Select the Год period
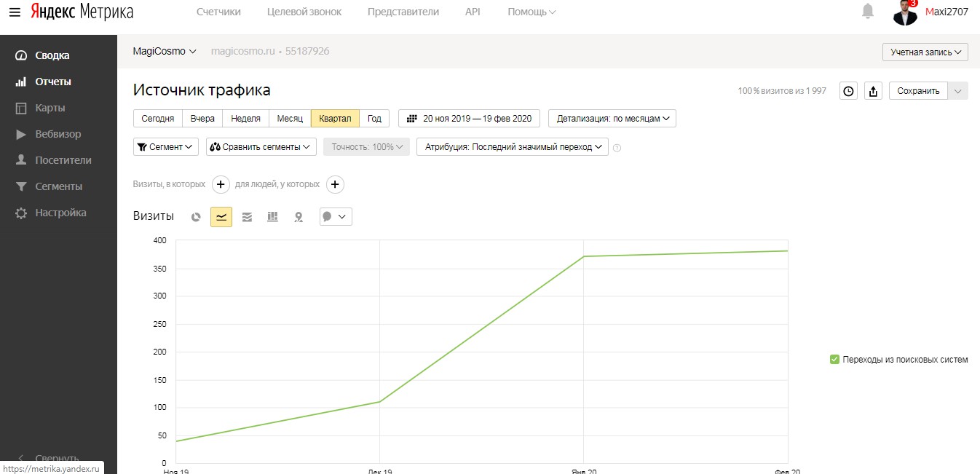Image resolution: width=980 pixels, height=474 pixels. point(374,119)
